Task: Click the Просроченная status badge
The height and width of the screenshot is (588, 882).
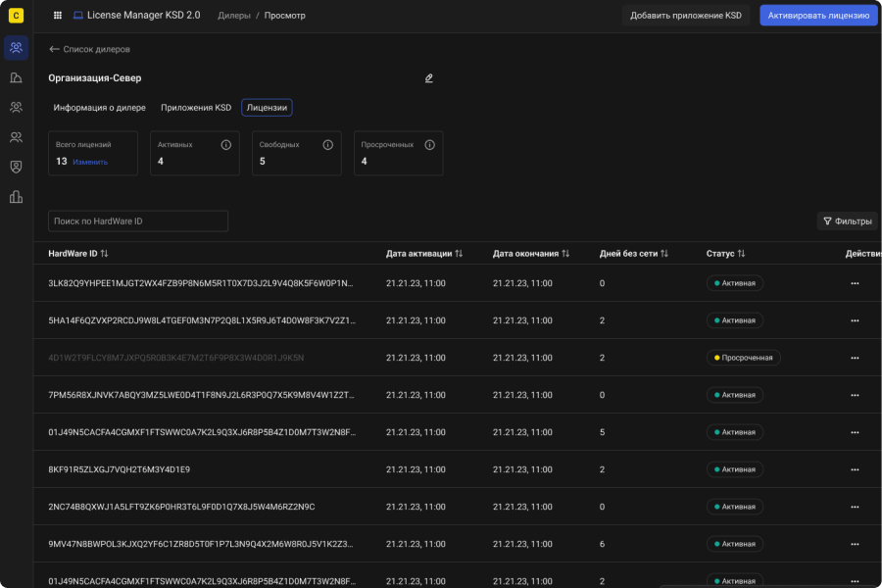Action: pyautogui.click(x=744, y=358)
